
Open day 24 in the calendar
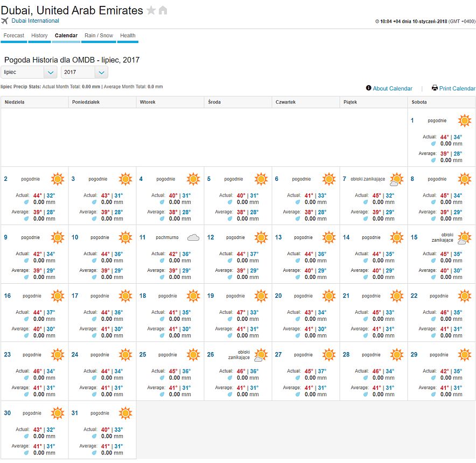pyautogui.click(x=75, y=355)
